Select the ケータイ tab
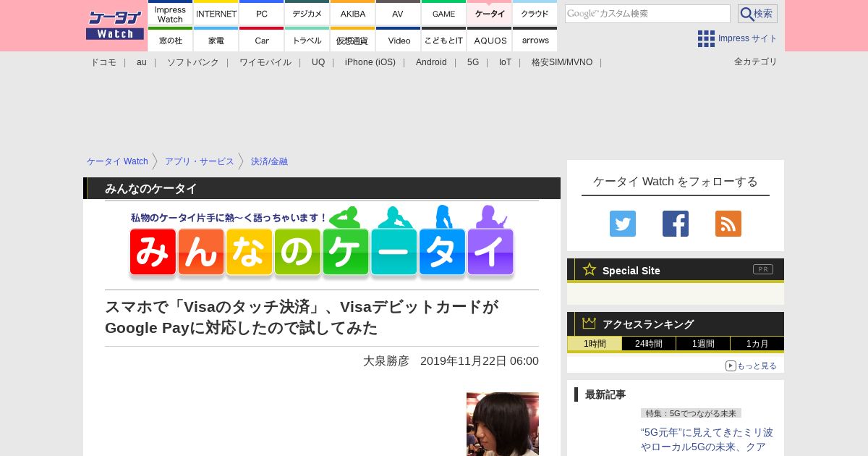Viewport: 868px width, 456px height. 490,13
